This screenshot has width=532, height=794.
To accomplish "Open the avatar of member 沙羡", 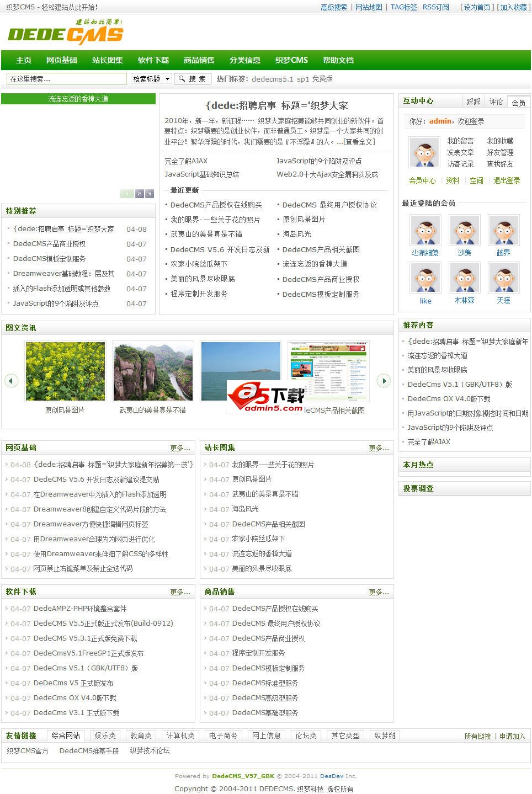I will pyautogui.click(x=464, y=230).
